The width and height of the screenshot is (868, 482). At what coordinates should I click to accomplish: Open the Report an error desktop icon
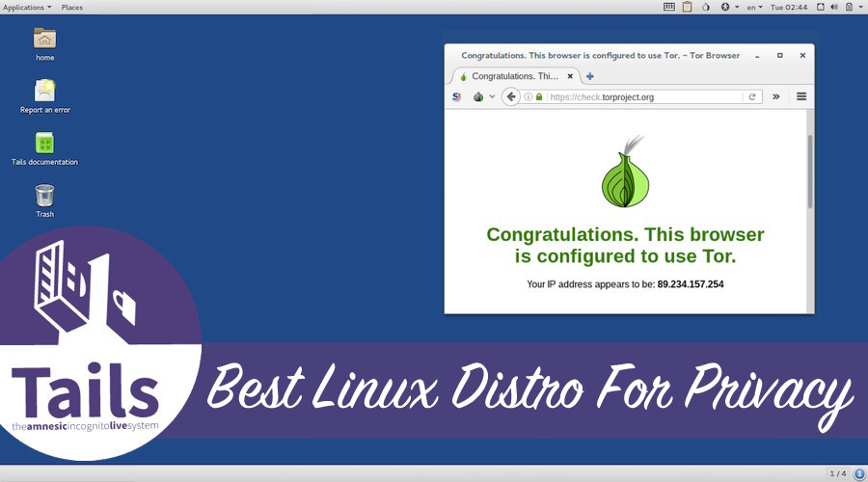click(44, 96)
